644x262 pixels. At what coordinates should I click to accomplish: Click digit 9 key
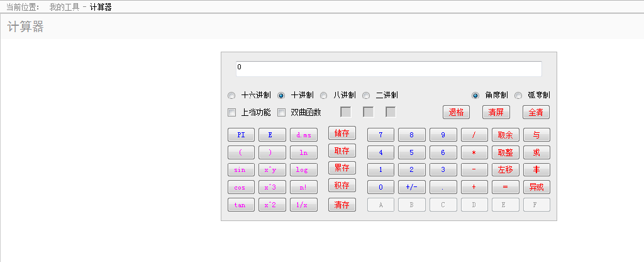(443, 135)
